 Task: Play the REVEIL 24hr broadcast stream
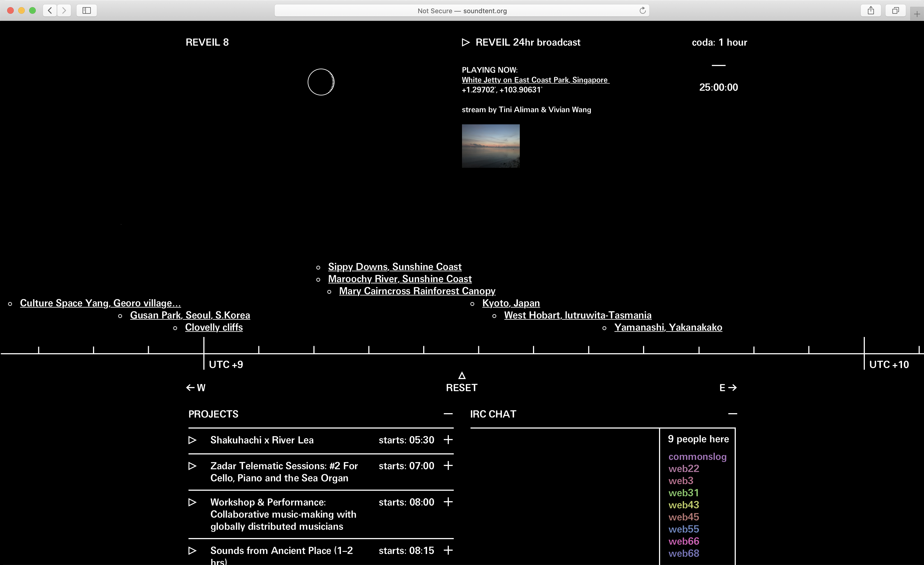[x=466, y=42]
